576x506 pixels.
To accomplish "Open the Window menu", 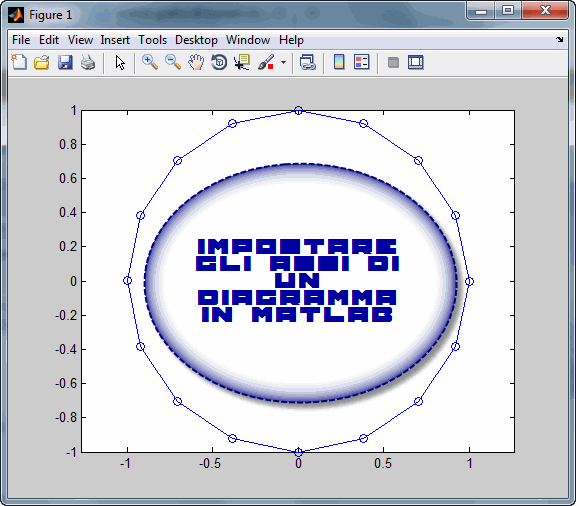I will pyautogui.click(x=248, y=40).
